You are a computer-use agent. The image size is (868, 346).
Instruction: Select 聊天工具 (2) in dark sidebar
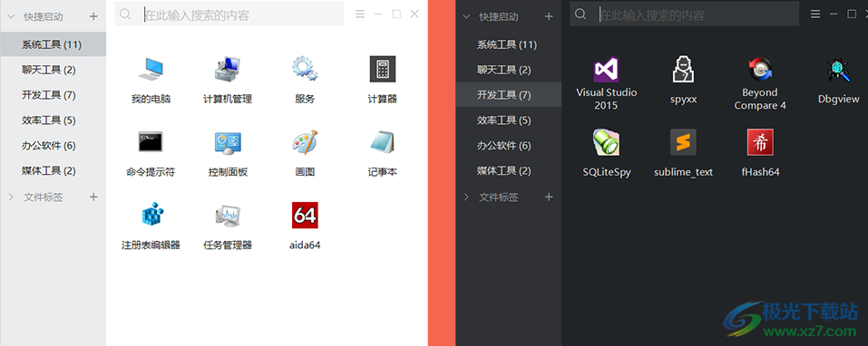(509, 70)
